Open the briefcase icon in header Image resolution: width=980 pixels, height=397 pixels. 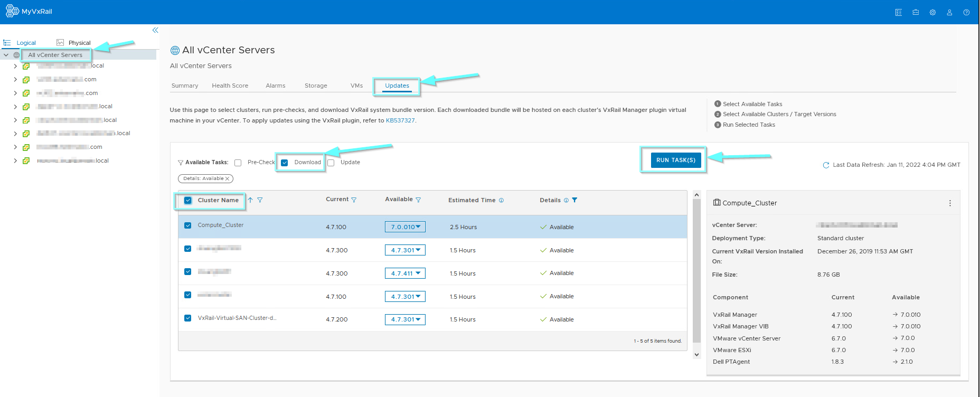[x=916, y=12]
